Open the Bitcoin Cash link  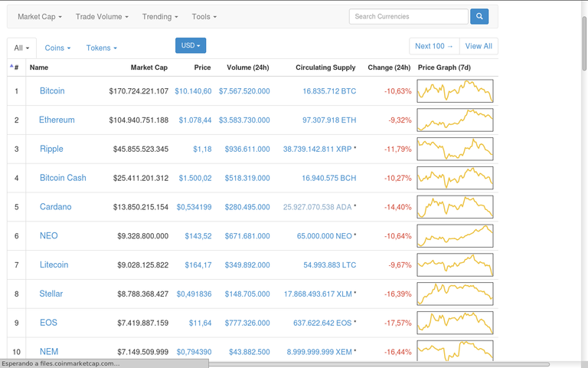tap(63, 178)
